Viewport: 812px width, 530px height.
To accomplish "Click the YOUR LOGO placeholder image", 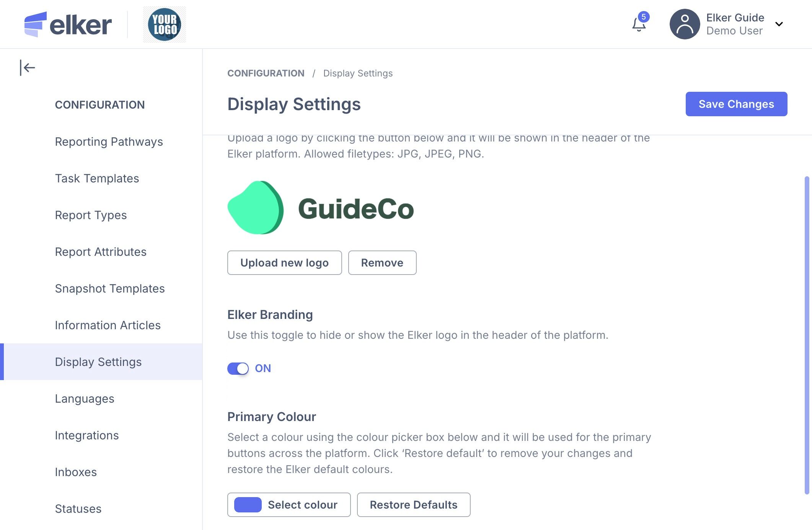I will (165, 24).
